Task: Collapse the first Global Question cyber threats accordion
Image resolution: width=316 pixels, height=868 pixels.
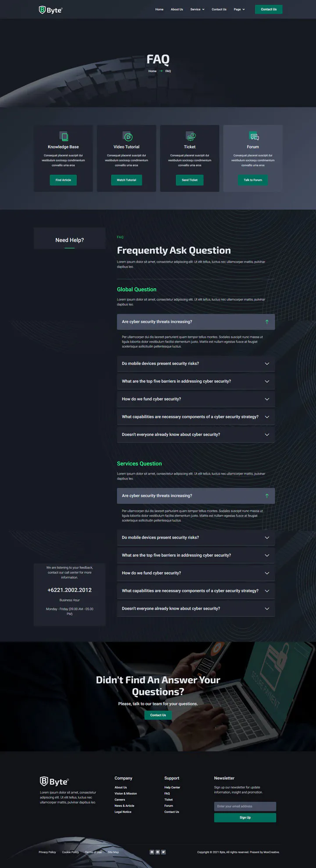Action: click(196, 322)
